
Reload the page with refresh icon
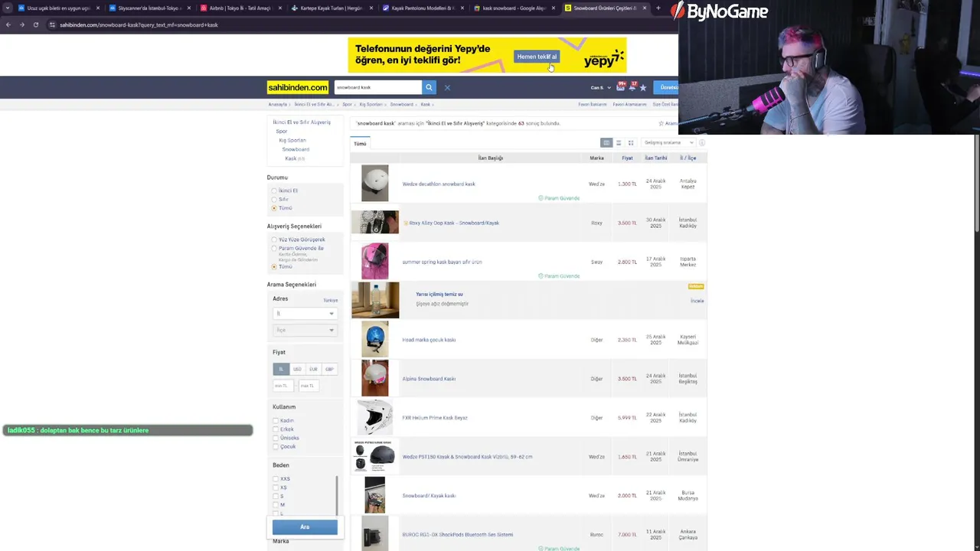coord(35,24)
